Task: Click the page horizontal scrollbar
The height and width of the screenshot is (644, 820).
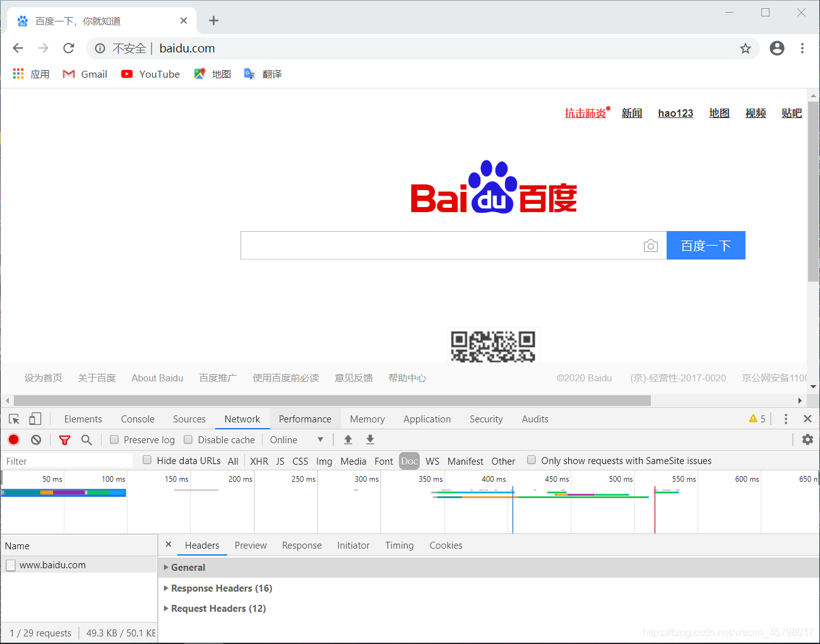Action: [x=332, y=400]
